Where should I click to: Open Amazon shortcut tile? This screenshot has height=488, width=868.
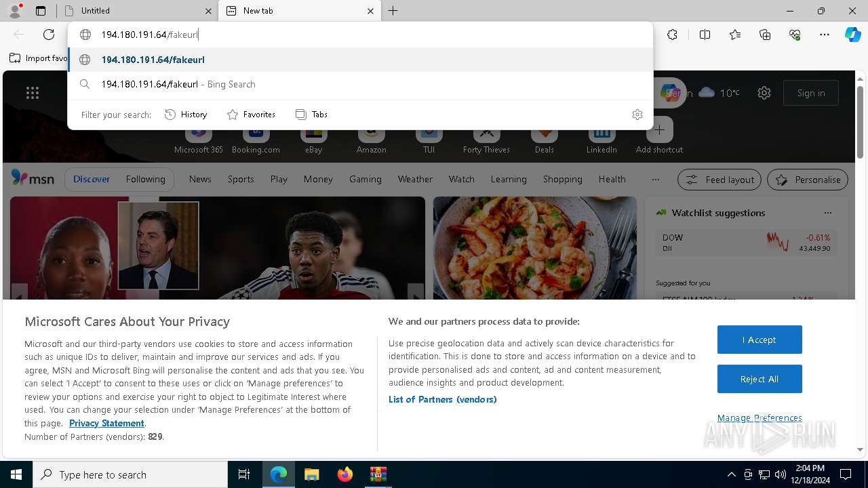[x=371, y=140]
